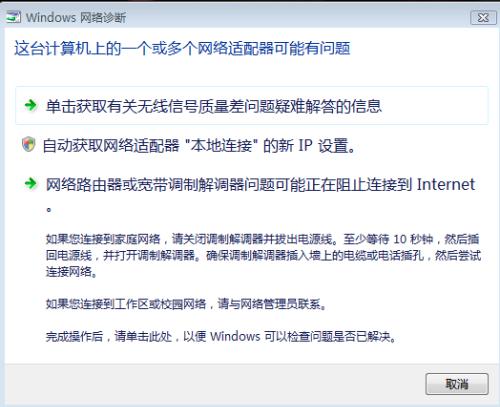This screenshot has height=407, width=500.
Task: Close the network diagnostics dialog with X
Action: click(483, 17)
